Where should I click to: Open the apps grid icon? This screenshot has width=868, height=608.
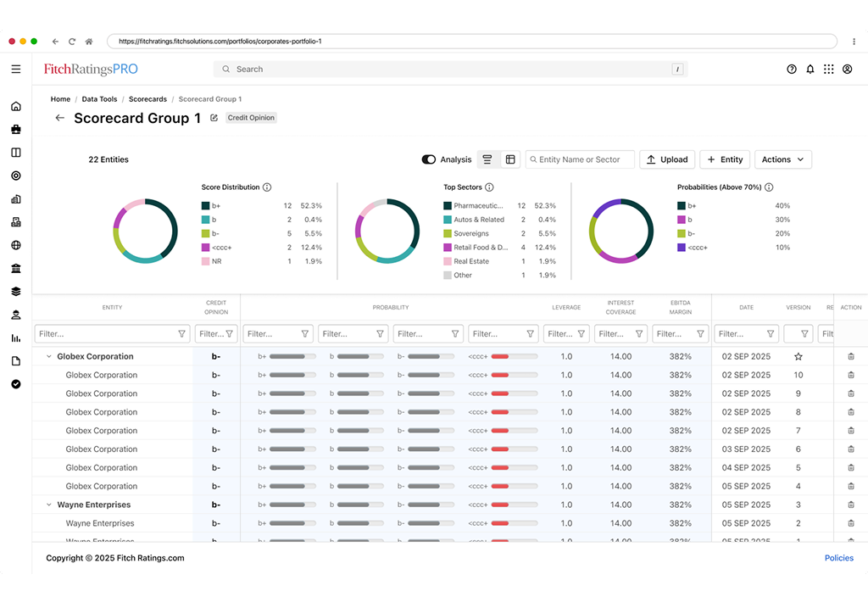coord(829,70)
